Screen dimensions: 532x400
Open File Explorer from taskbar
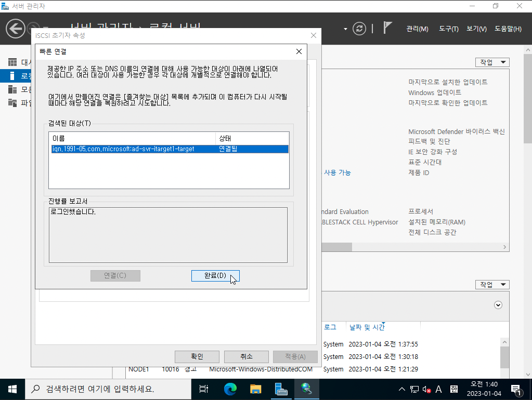coord(255,389)
